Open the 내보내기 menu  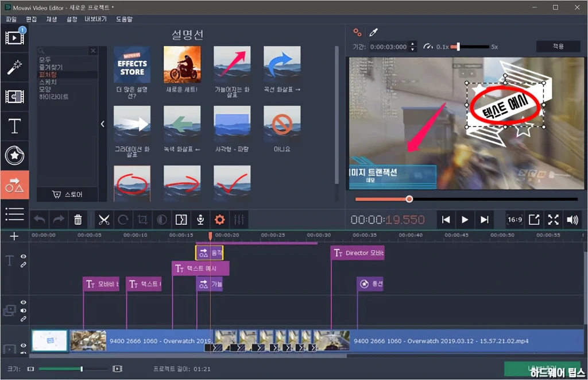(96, 19)
